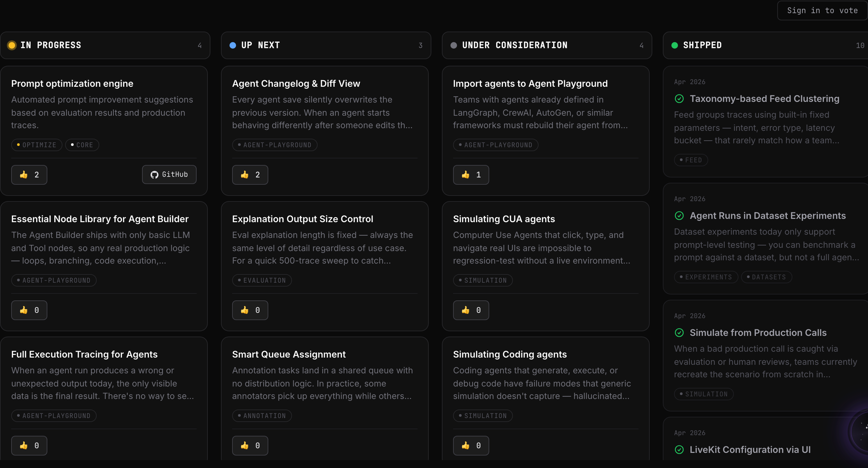Select the EXPERIMENTS tag
The image size is (868, 468).
point(706,277)
